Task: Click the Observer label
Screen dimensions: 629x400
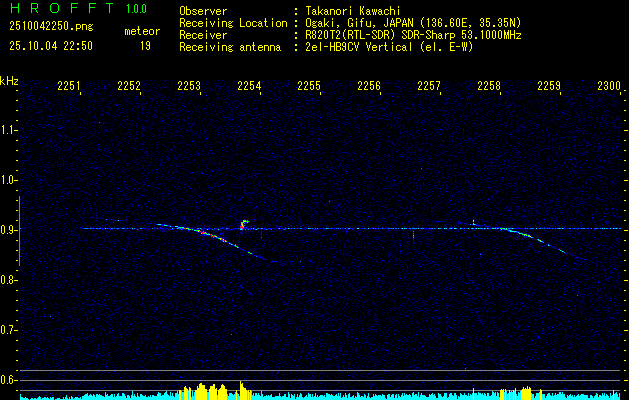Action: point(203,11)
